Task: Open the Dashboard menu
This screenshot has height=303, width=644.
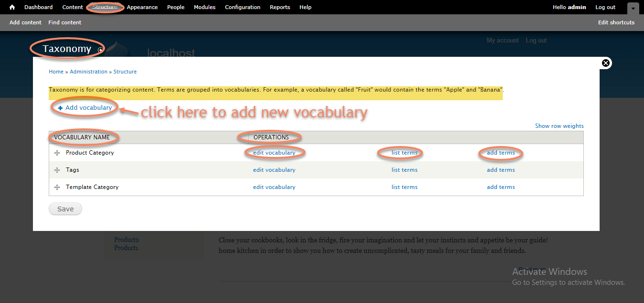Action: 39,7
